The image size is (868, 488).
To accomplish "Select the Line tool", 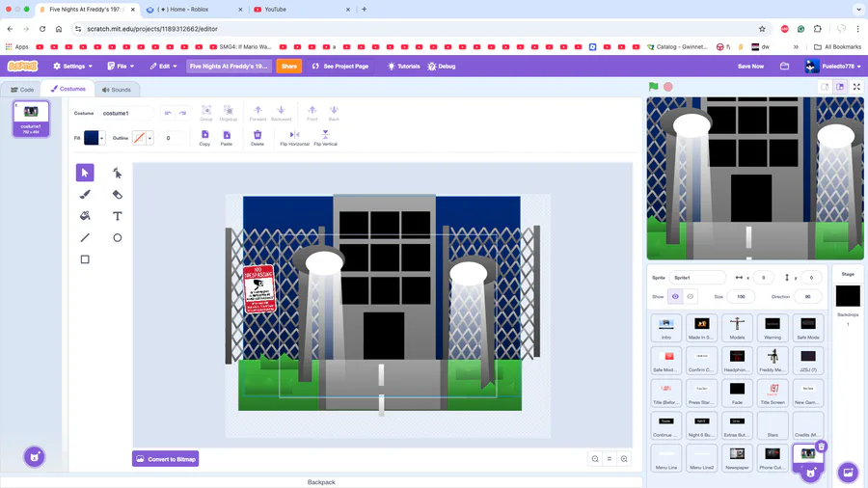I will [x=85, y=237].
